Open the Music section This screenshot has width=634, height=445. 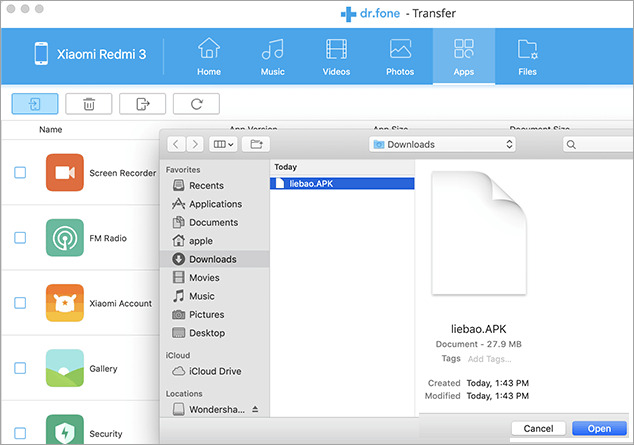[273, 57]
